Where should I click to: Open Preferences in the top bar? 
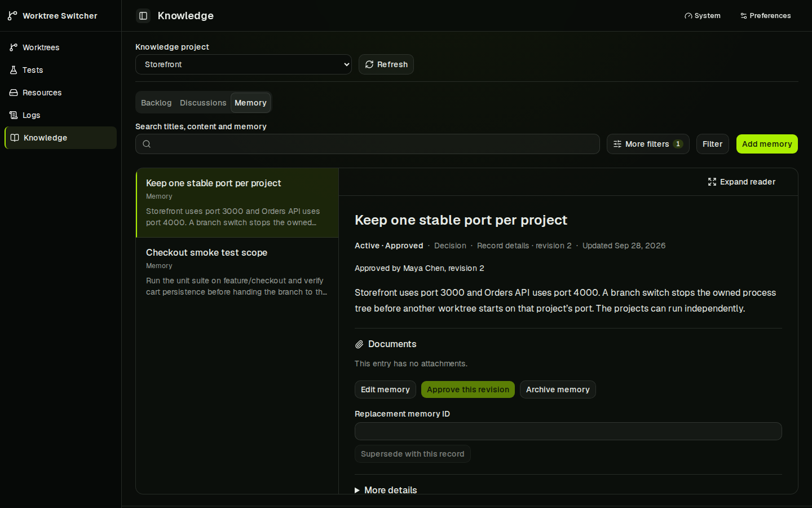coord(766,16)
